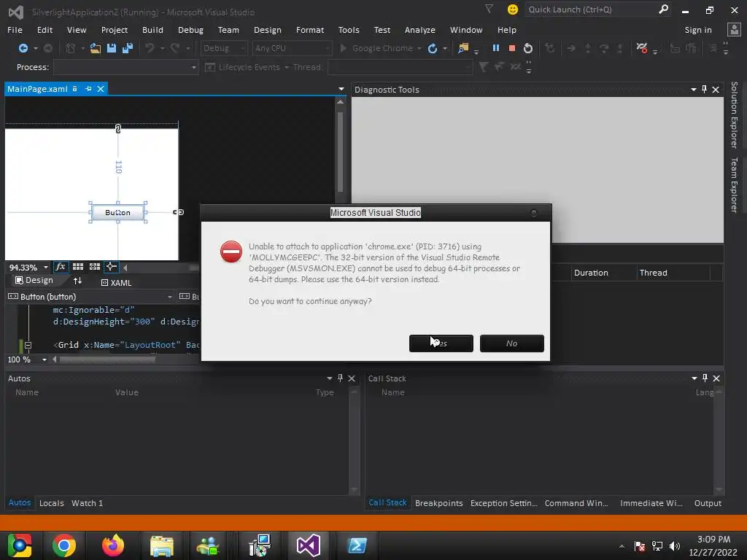Image resolution: width=747 pixels, height=560 pixels.
Task: Open File Explorer from the taskbar
Action: (x=162, y=545)
